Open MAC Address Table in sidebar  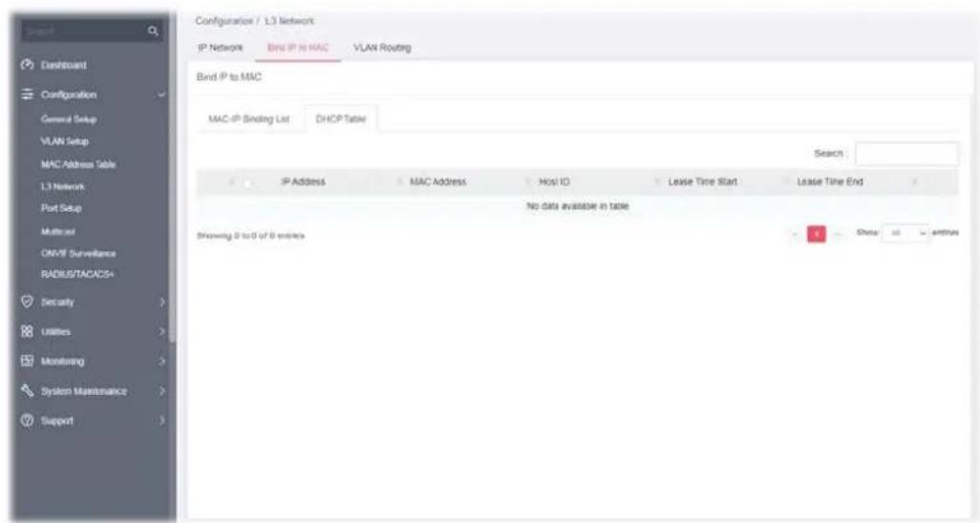78,164
